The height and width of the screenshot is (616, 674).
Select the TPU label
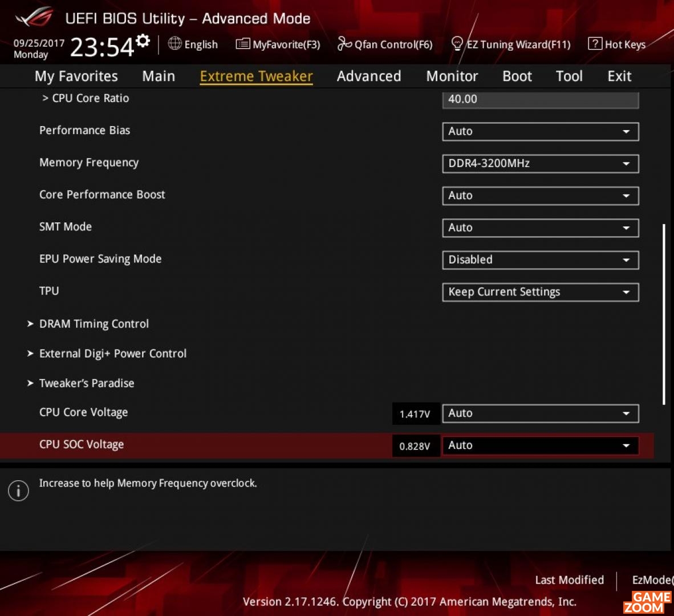click(x=49, y=291)
